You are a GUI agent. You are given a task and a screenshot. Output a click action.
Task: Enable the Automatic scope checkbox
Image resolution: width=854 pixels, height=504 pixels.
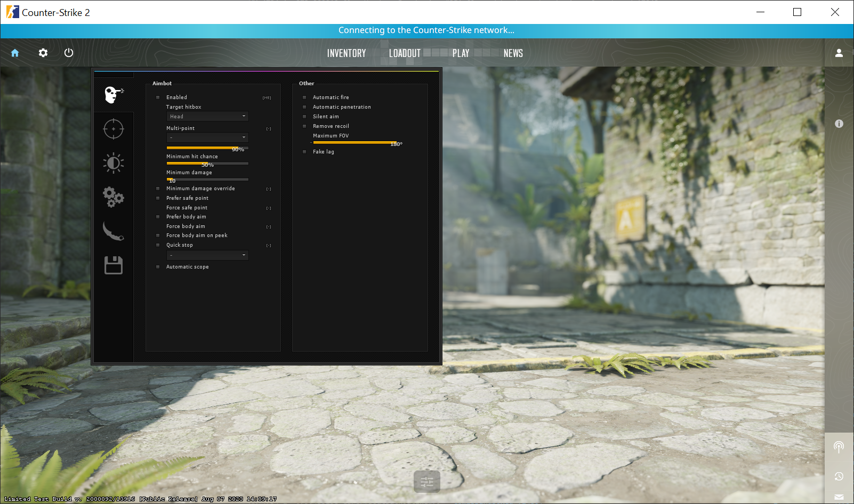158,267
